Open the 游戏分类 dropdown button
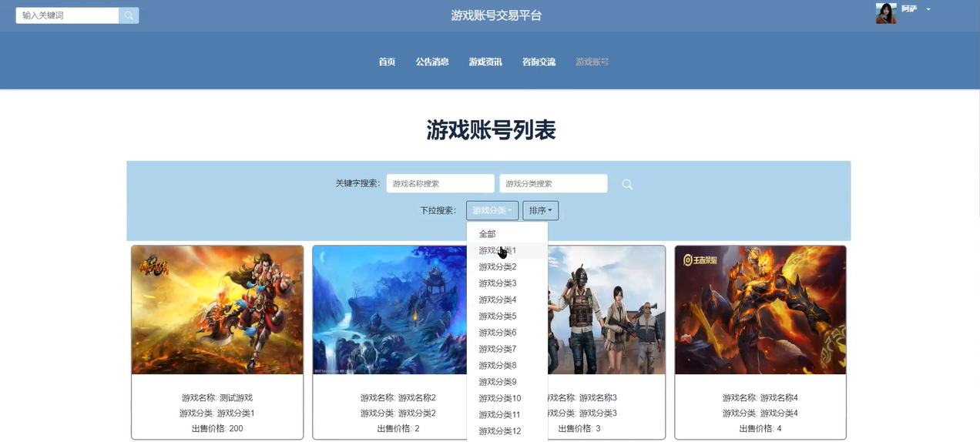Viewport: 980px width, 442px height. point(492,210)
